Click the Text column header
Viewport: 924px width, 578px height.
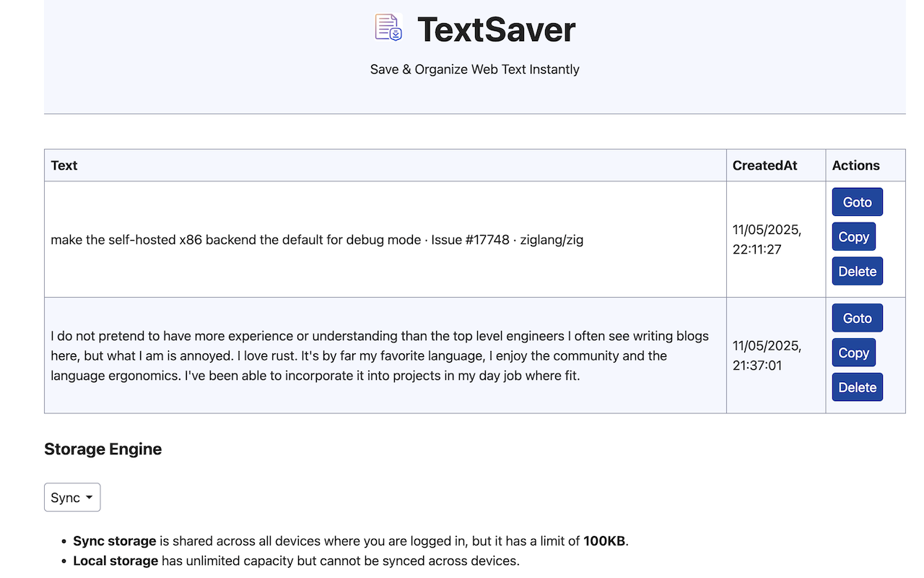click(x=385, y=165)
